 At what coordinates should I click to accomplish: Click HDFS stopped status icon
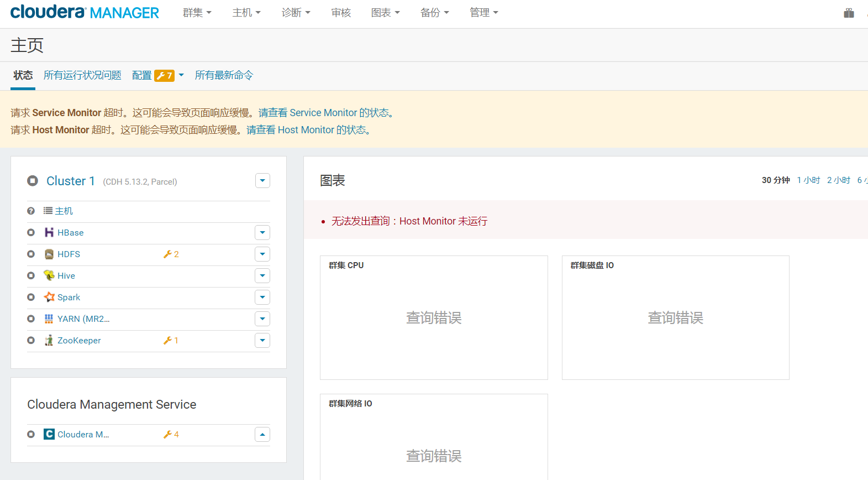coord(31,254)
